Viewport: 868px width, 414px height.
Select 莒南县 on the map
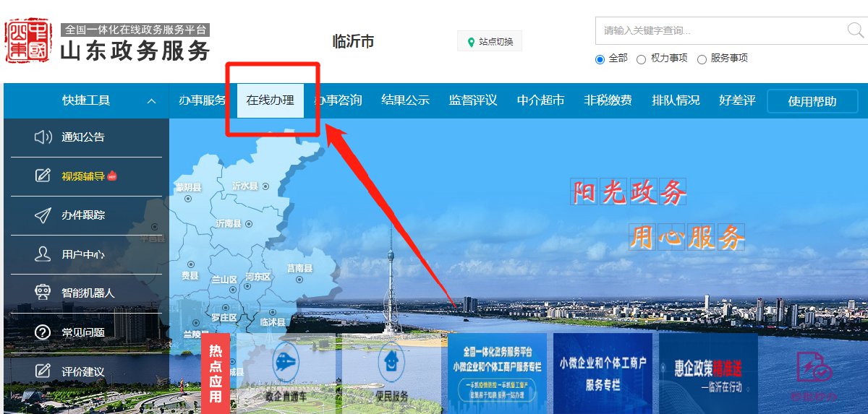tap(299, 268)
